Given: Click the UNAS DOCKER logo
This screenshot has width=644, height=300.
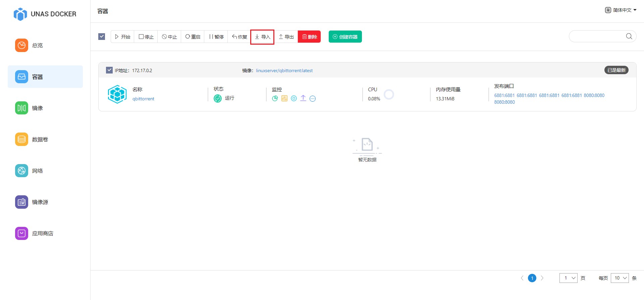Looking at the screenshot, I should [x=45, y=14].
